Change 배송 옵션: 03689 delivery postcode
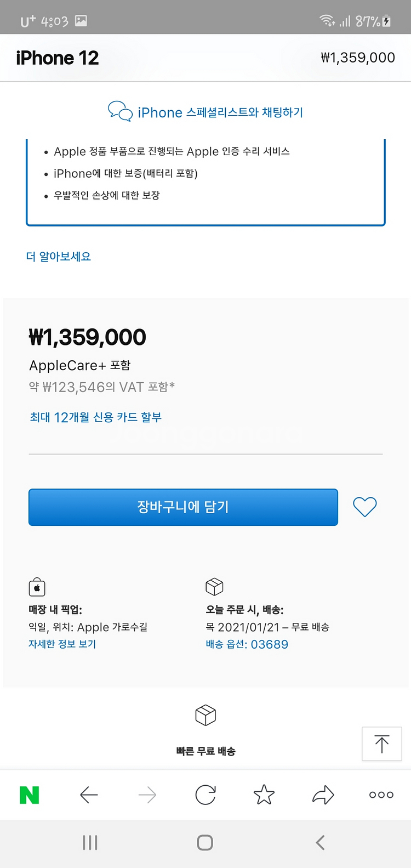The image size is (411, 868). 247,644
